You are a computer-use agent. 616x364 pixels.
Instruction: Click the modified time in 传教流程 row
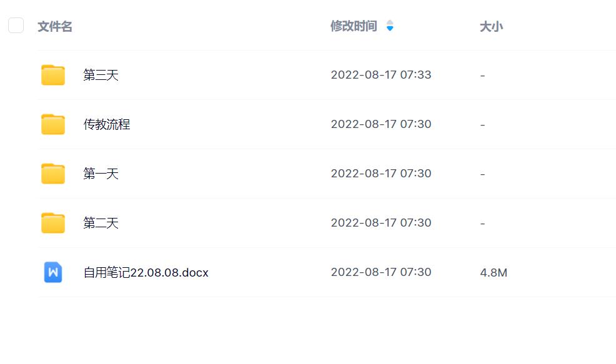[381, 124]
